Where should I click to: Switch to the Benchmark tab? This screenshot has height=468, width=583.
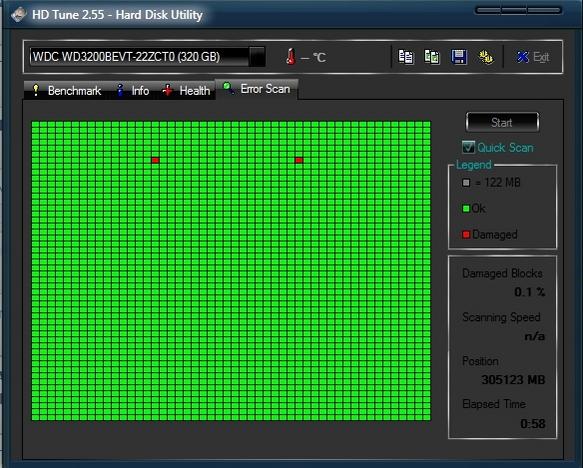(66, 91)
